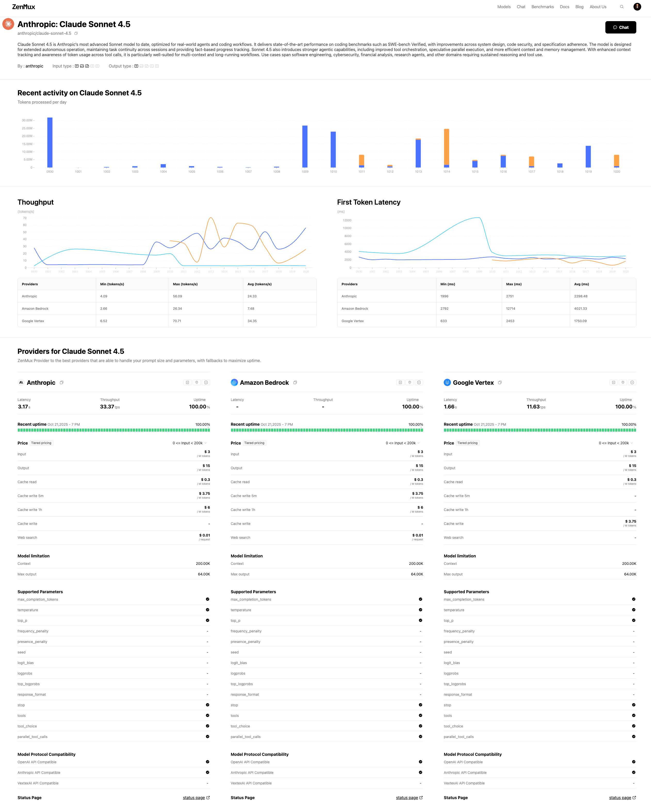Go to Docs in top navigation
The image size is (651, 812).
point(564,7)
